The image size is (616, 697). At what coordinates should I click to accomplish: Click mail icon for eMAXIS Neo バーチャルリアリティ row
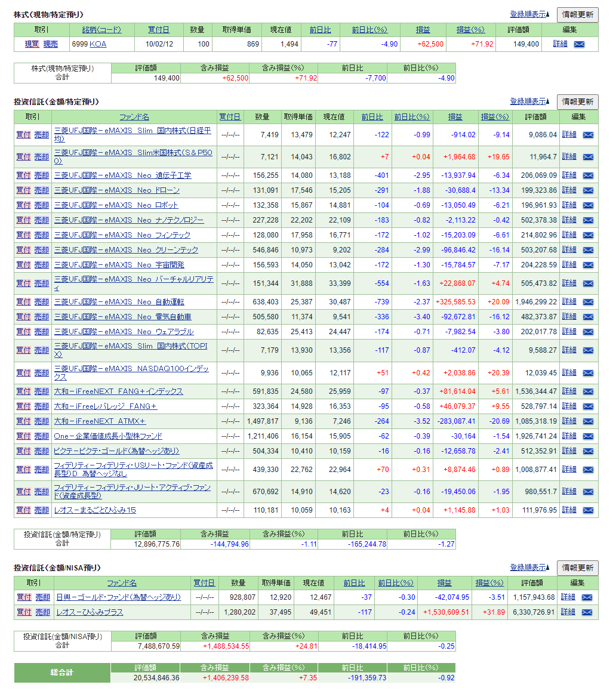(588, 283)
